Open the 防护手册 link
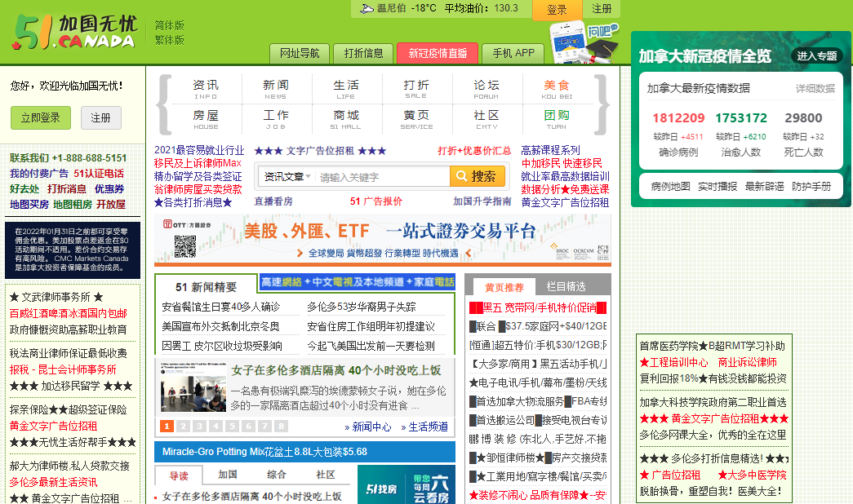The height and width of the screenshot is (504, 853). point(811,187)
